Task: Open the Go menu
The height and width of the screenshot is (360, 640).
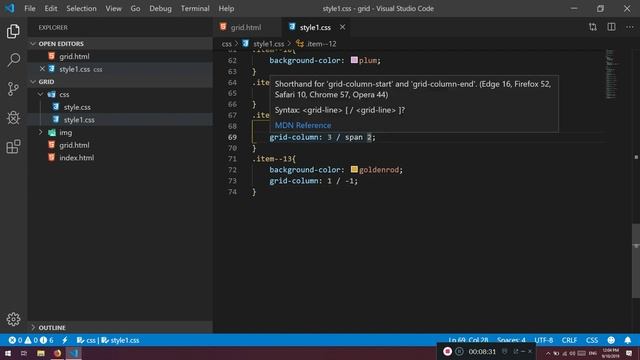Action: click(135, 8)
